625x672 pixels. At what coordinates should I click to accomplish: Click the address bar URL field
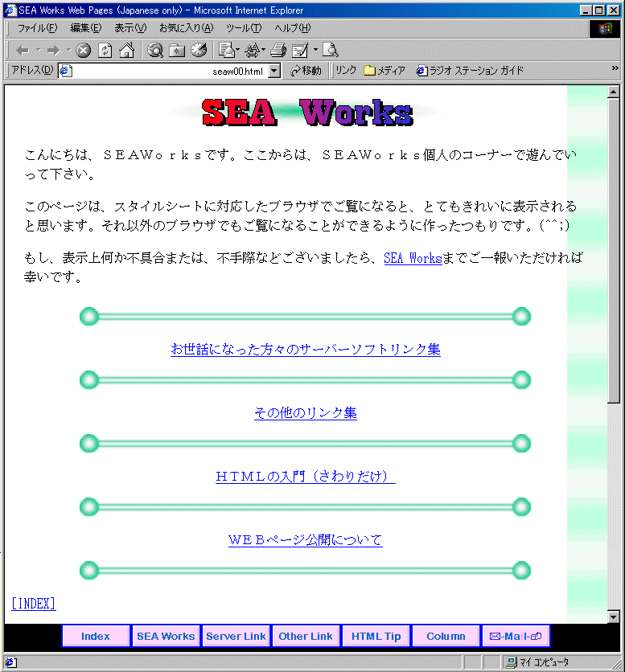pos(170,72)
